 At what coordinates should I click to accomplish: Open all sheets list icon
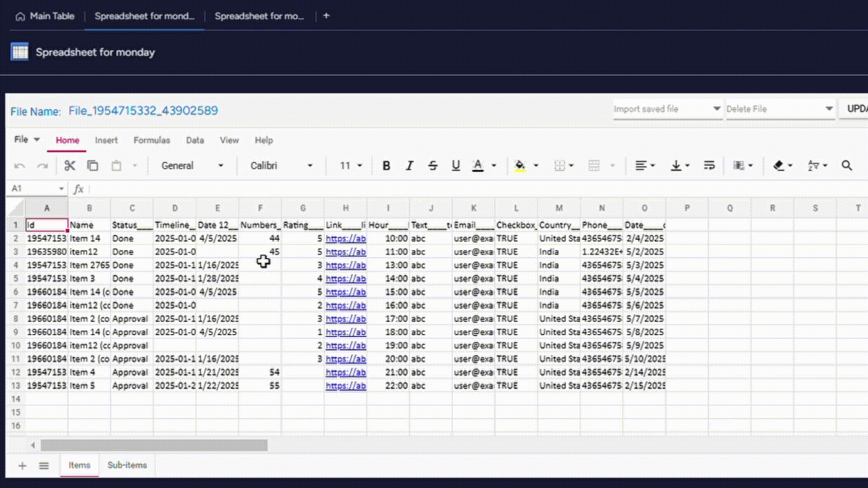tap(44, 465)
